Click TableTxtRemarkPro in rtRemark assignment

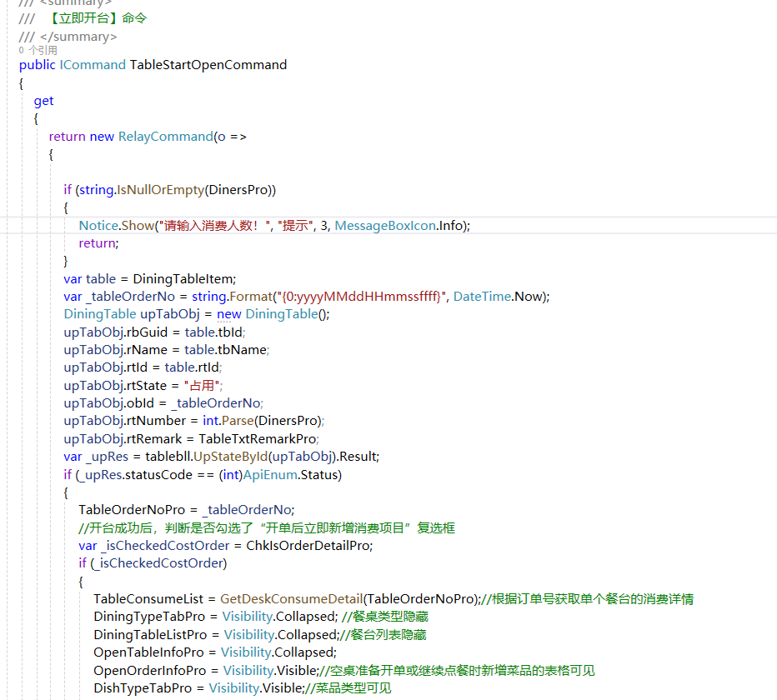257,439
